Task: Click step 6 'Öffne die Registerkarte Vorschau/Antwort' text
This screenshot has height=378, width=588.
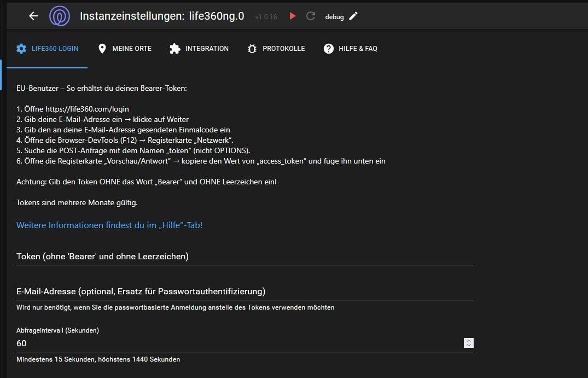Action: 201,161
